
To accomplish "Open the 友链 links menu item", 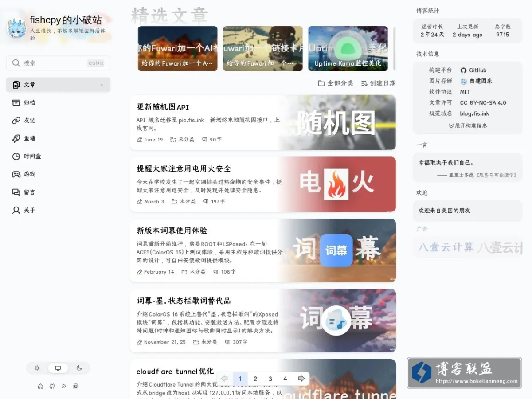I will click(x=58, y=121).
